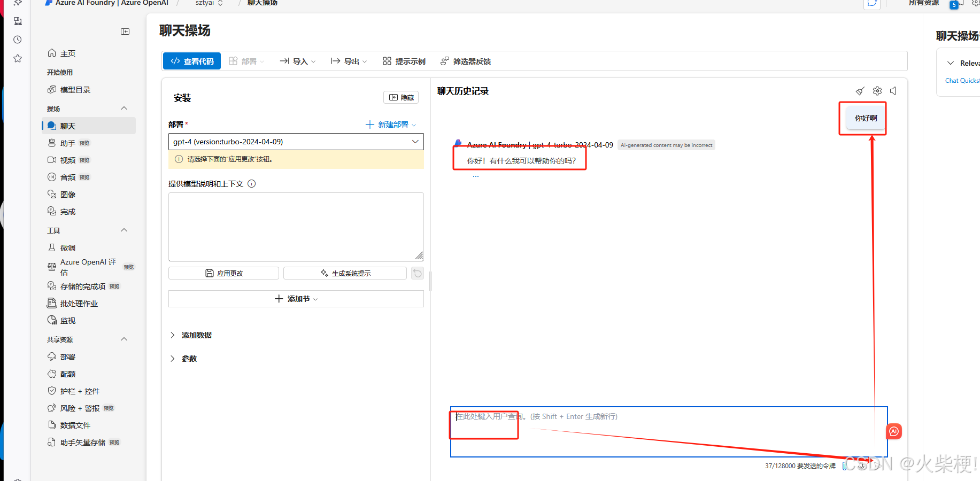Focus the system message text area

click(296, 227)
